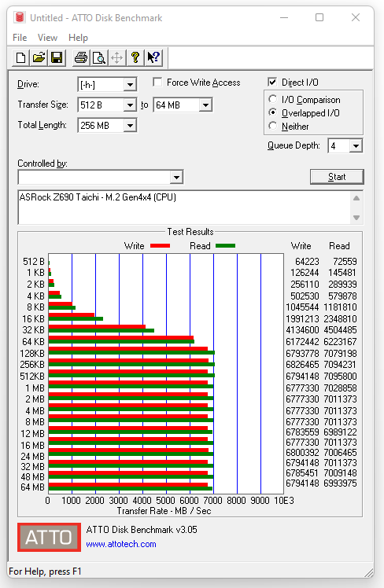Click the 6172442 write value for 64 KB

[302, 342]
